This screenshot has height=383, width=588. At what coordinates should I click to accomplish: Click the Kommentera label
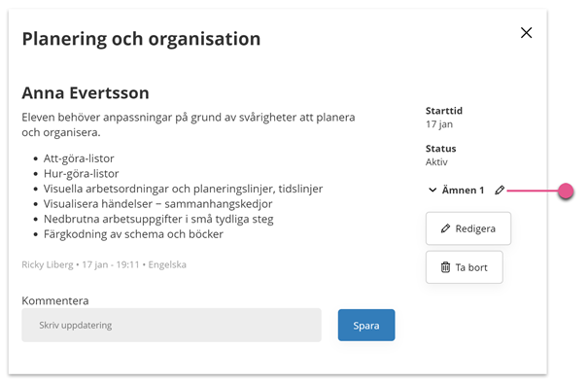coord(55,300)
